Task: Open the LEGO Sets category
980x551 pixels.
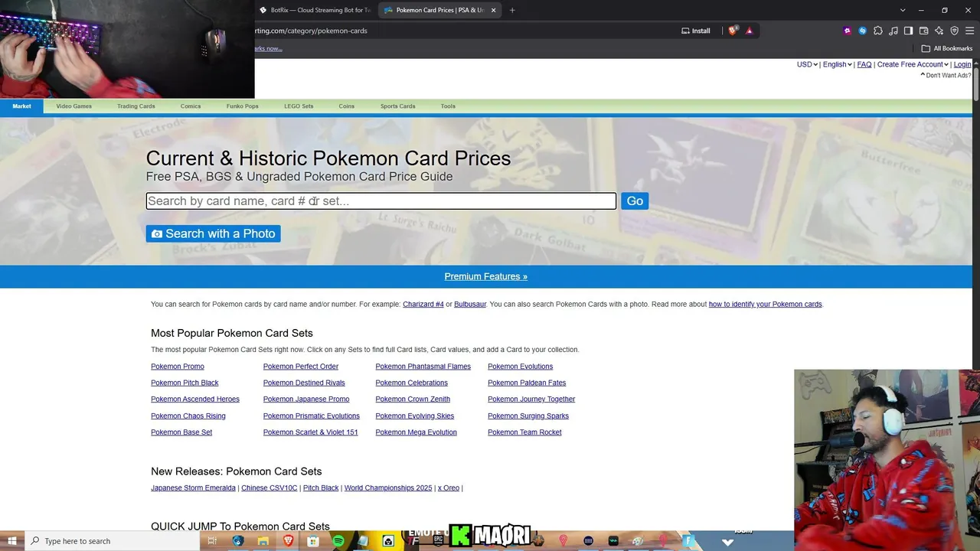Action: 299,106
